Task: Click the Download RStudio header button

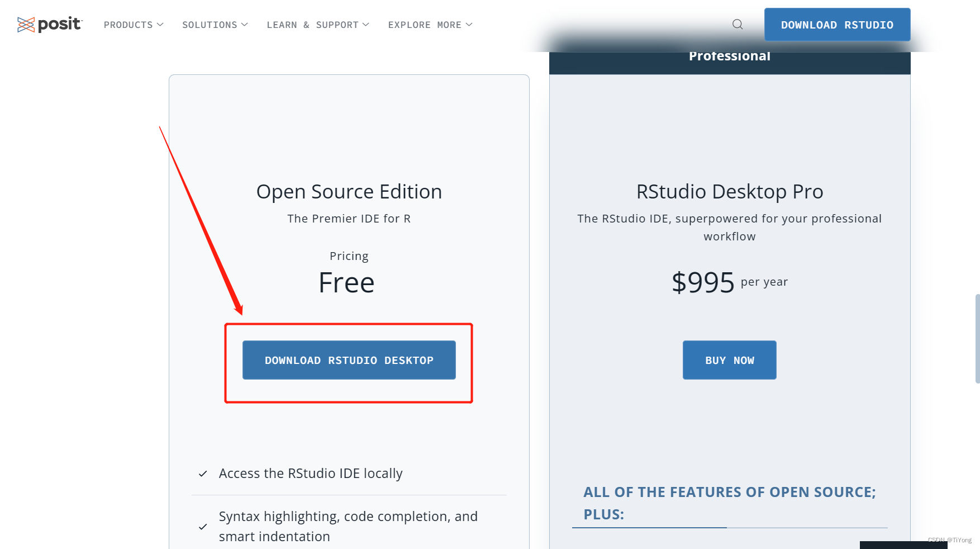Action: 837,25
